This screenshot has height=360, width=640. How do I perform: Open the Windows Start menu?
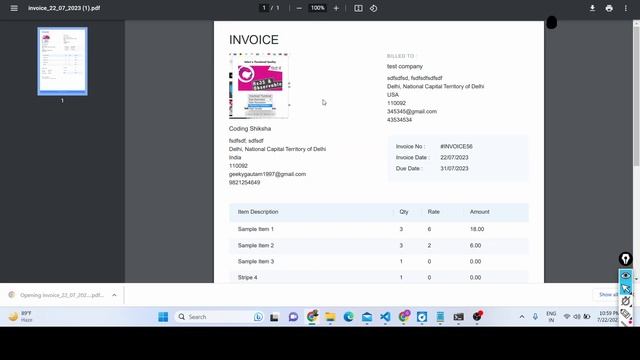point(163,317)
